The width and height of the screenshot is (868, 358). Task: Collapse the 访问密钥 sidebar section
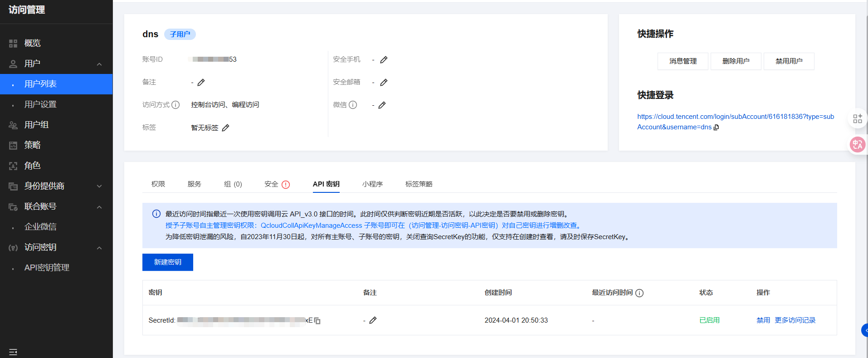99,248
